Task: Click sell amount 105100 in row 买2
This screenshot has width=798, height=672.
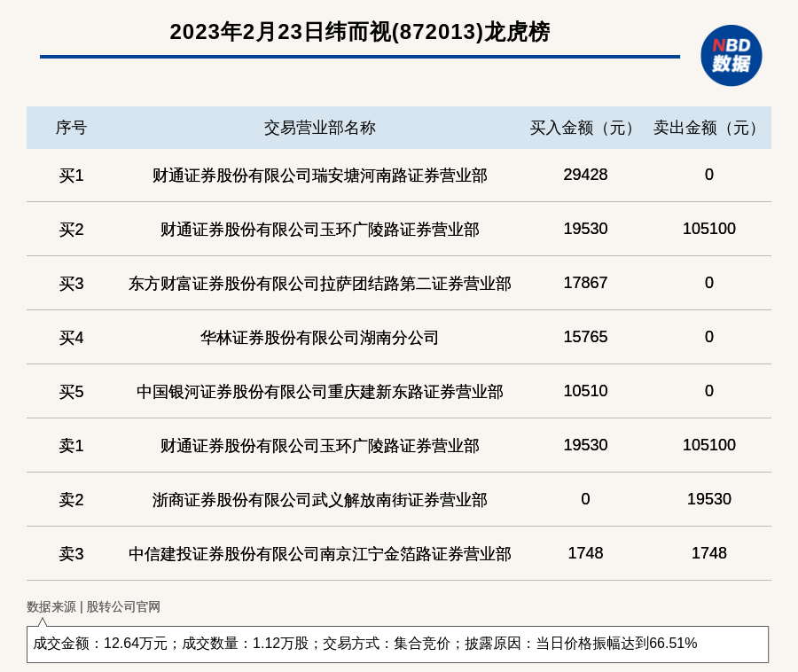Action: (709, 229)
